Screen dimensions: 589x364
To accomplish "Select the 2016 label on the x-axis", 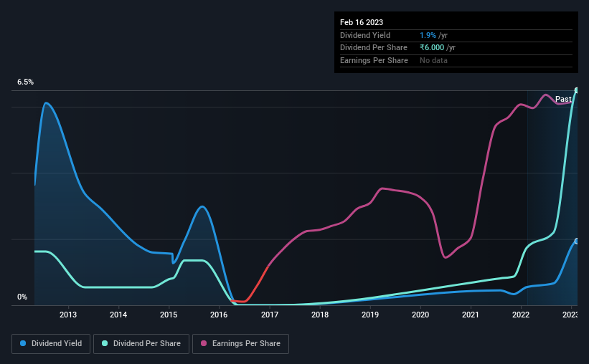I will tap(219, 315).
